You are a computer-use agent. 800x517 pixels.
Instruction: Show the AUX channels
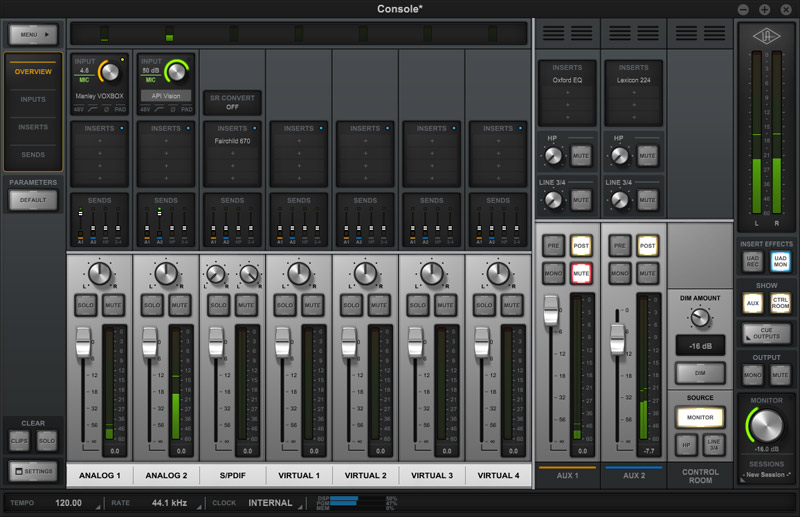(753, 303)
